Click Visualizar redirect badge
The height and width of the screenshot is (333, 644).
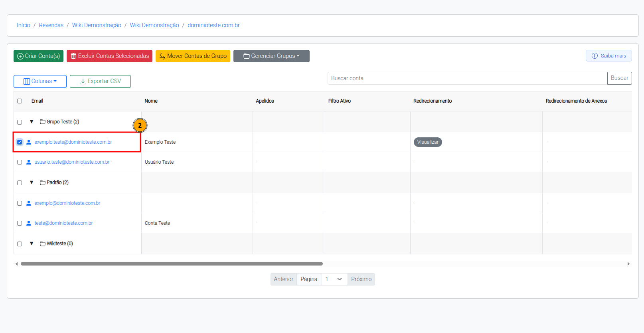428,142
